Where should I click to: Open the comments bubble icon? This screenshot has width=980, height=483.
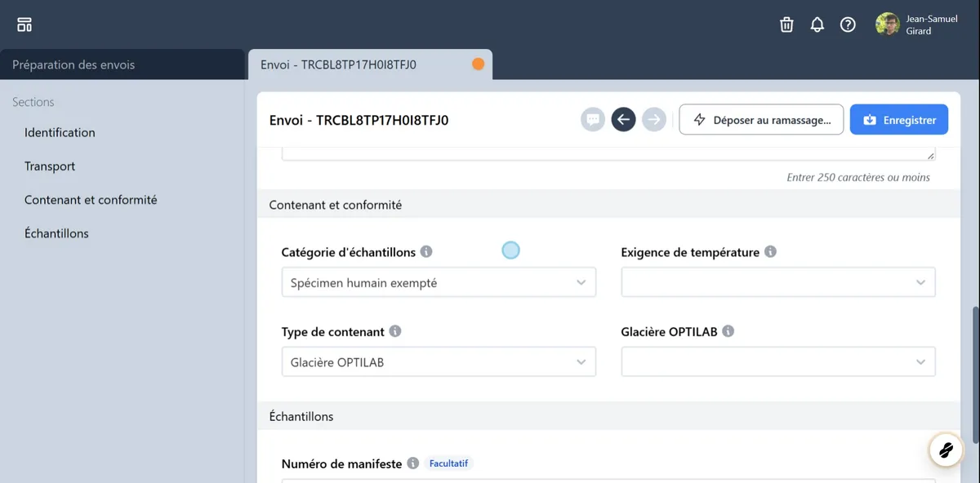pyautogui.click(x=593, y=120)
